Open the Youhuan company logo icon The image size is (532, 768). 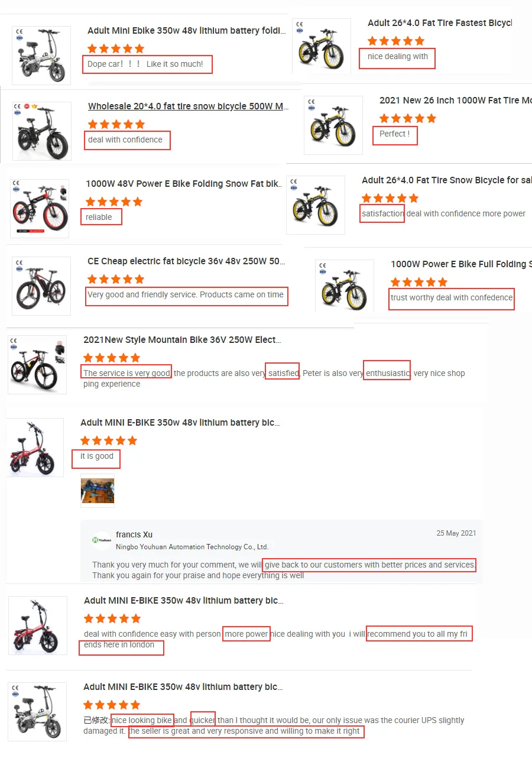101,540
